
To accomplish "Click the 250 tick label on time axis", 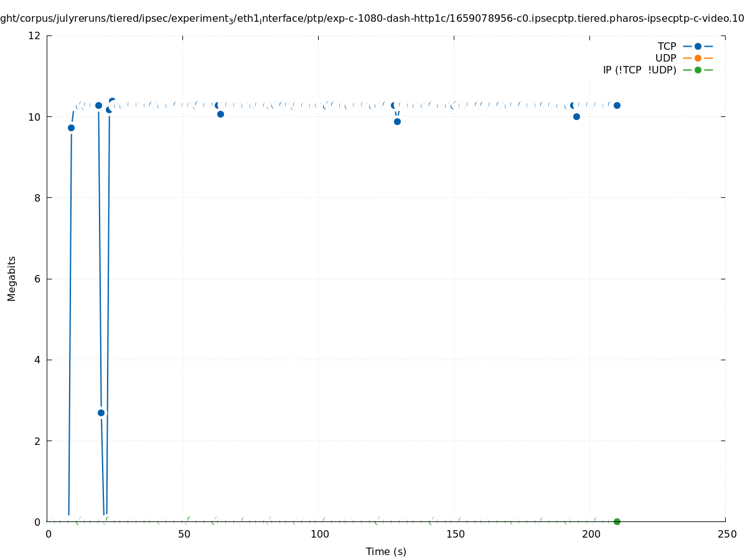I will click(726, 534).
